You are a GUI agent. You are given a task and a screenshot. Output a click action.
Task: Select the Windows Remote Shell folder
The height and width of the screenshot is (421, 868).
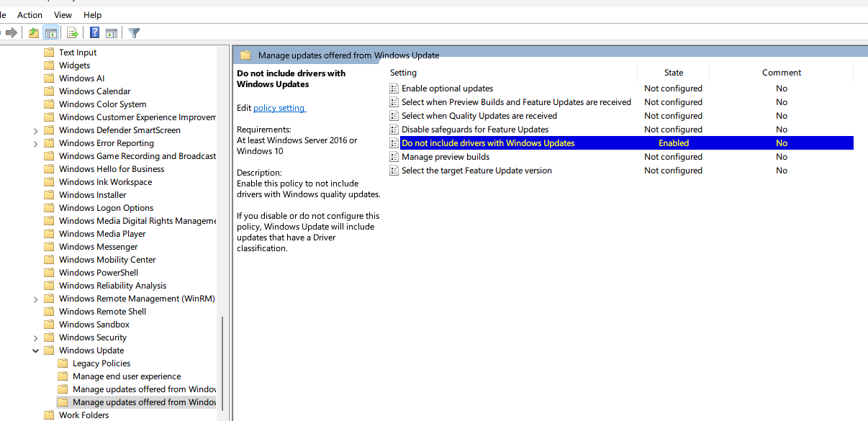[x=102, y=312]
